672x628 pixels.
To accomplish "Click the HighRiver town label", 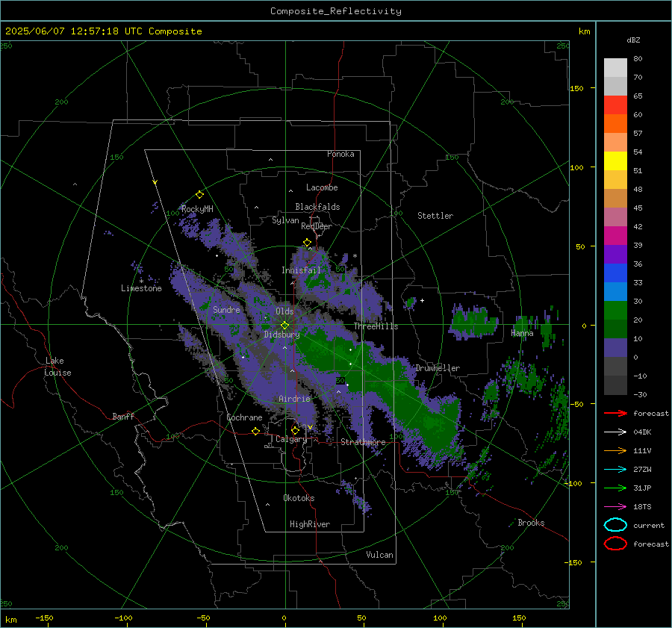I will point(309,525).
